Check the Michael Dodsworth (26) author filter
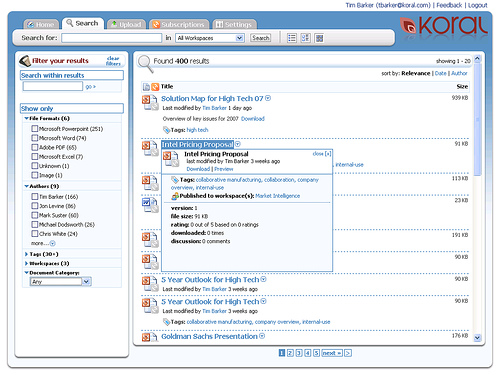 35,224
